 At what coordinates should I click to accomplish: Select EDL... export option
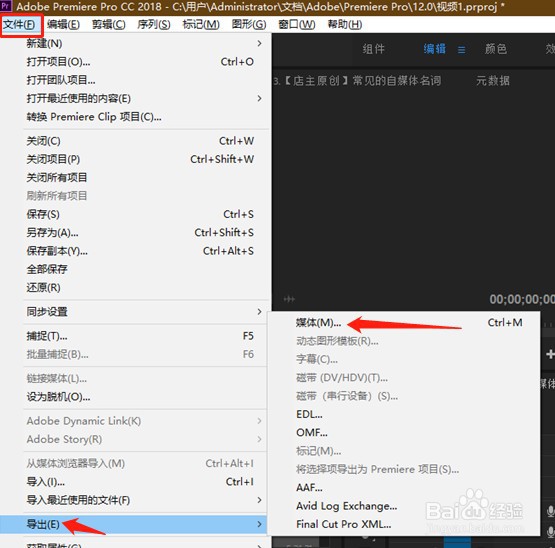tap(404, 414)
